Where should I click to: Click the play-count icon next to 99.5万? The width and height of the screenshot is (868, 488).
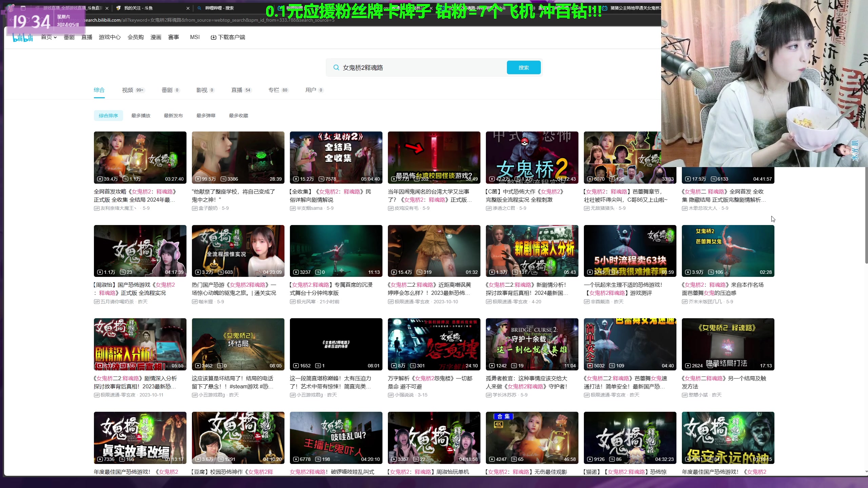coord(198,179)
